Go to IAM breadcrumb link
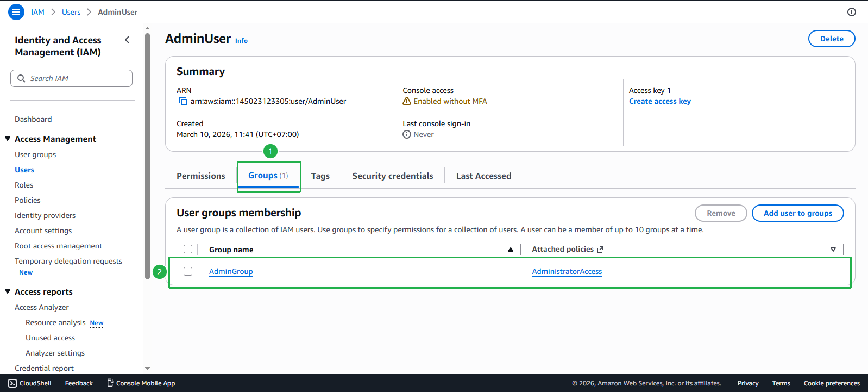 [x=37, y=12]
